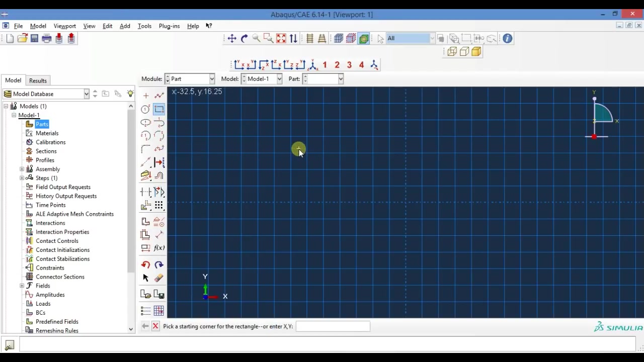
Task: Select the eraser Delete tool
Action: point(159,278)
